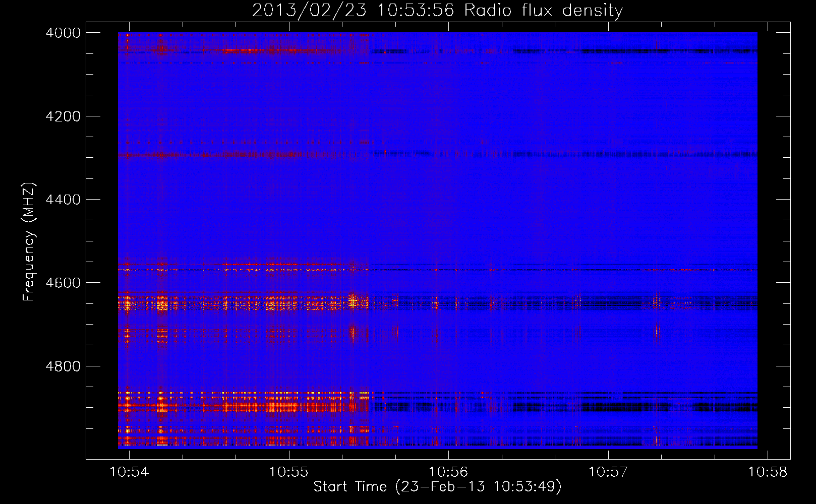Click the 4400 frequency tick label
This screenshot has height=504, width=816.
tap(63, 200)
